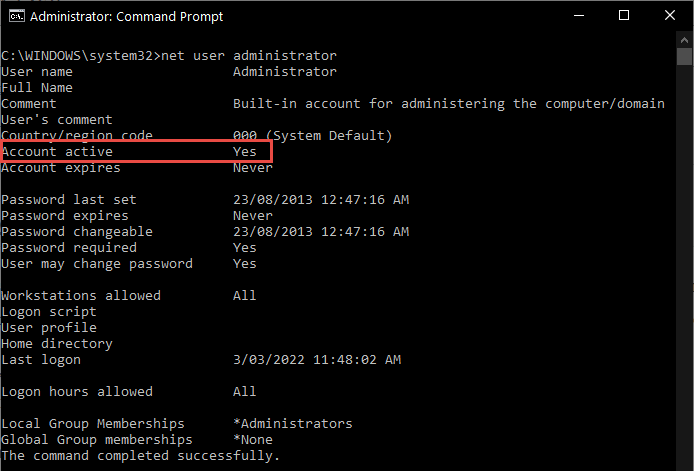Close the Command Prompt window
The width and height of the screenshot is (694, 471).
click(x=671, y=16)
